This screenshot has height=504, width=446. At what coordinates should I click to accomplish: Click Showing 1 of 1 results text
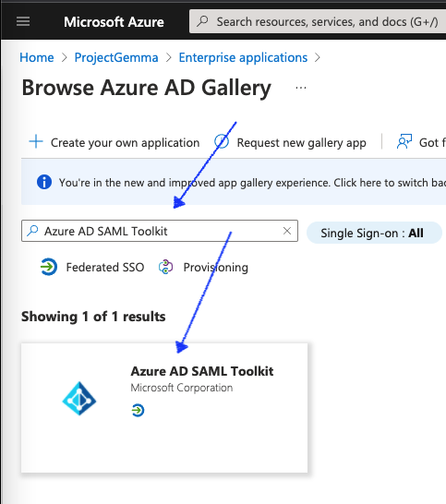tap(93, 317)
